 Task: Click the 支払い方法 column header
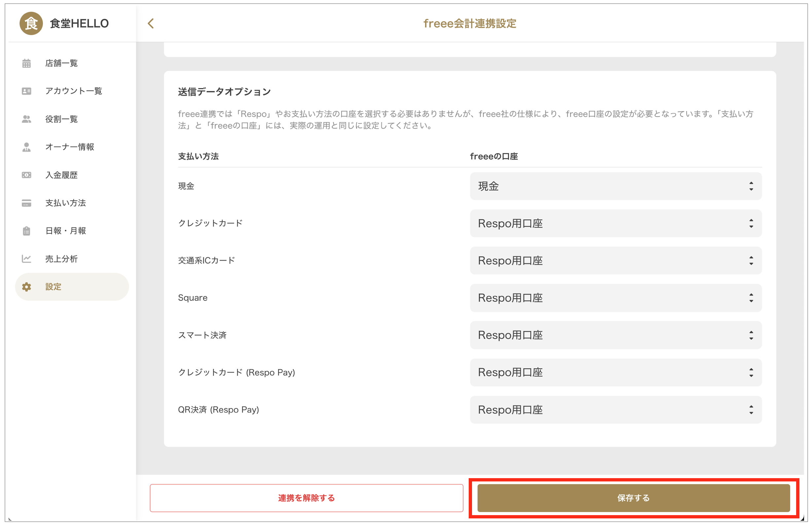198,156
